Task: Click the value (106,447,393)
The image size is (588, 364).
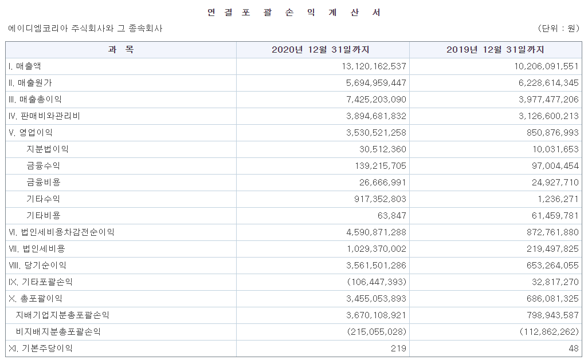Action: (377, 282)
